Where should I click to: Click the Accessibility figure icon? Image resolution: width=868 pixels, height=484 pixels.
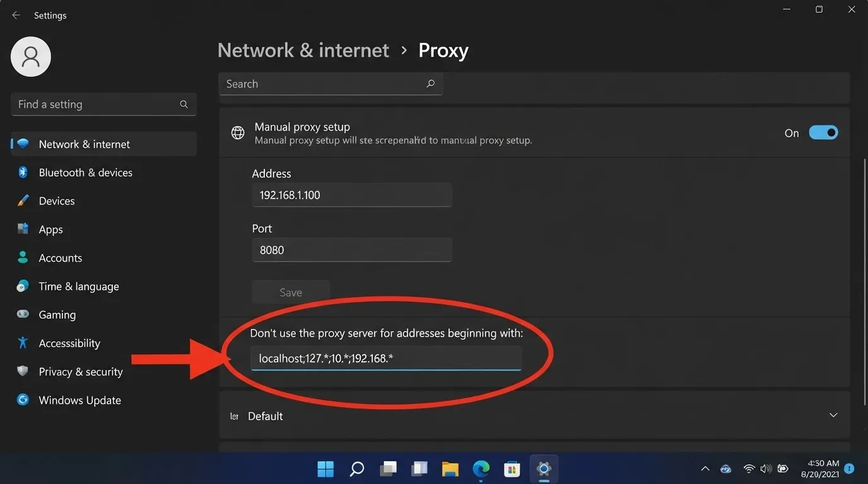[23, 343]
